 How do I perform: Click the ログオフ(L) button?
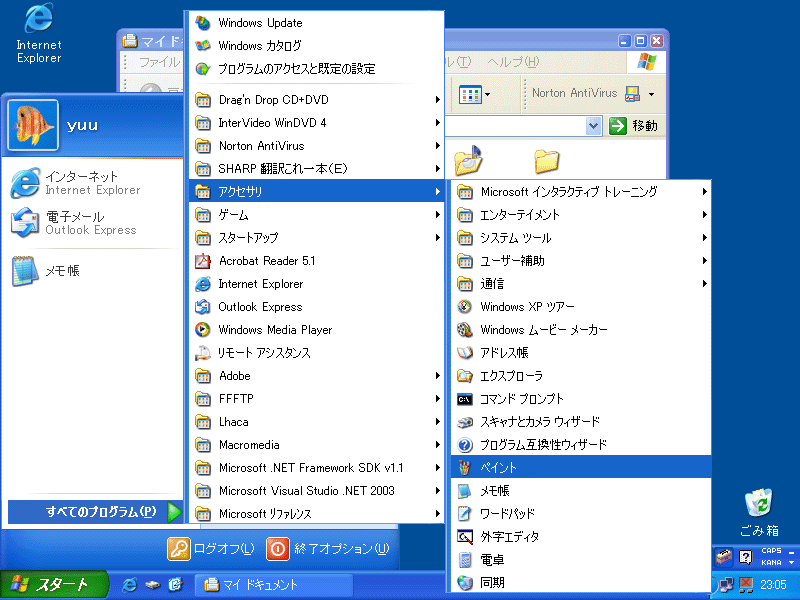coord(211,548)
